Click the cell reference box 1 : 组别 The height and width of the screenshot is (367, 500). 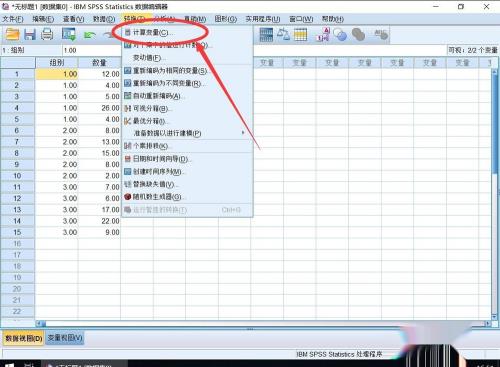[31, 50]
